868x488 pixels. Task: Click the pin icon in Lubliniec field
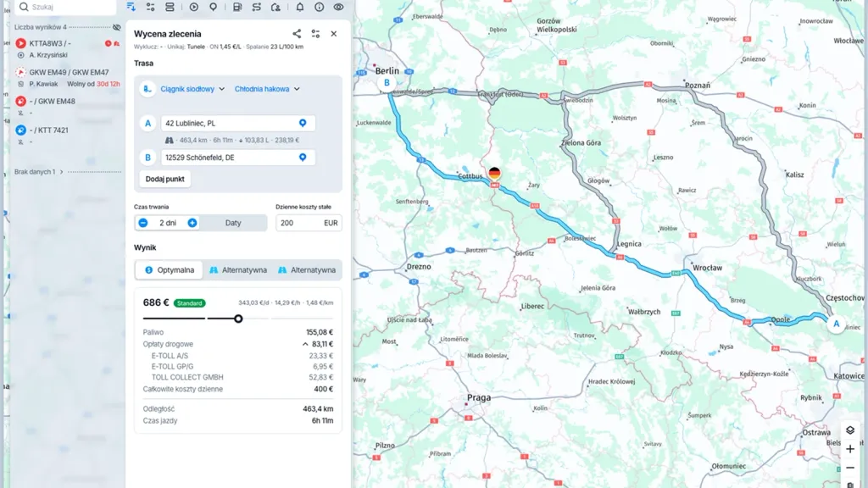pyautogui.click(x=303, y=123)
